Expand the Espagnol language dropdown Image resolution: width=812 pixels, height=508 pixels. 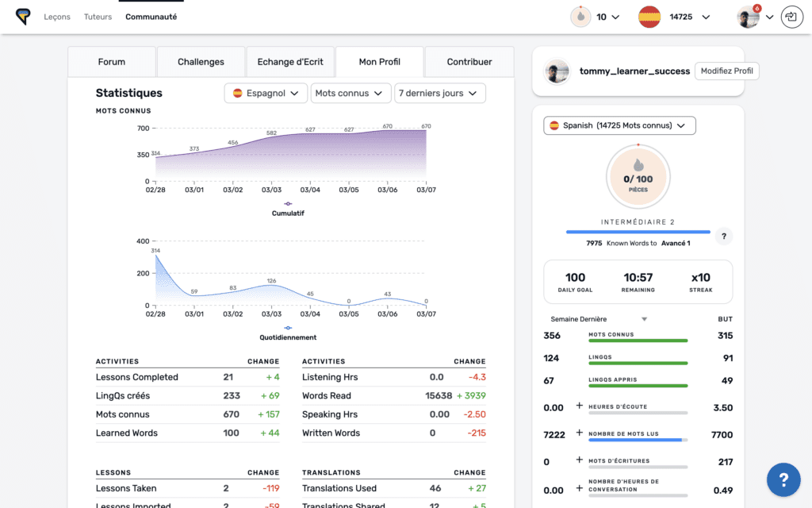pos(266,94)
